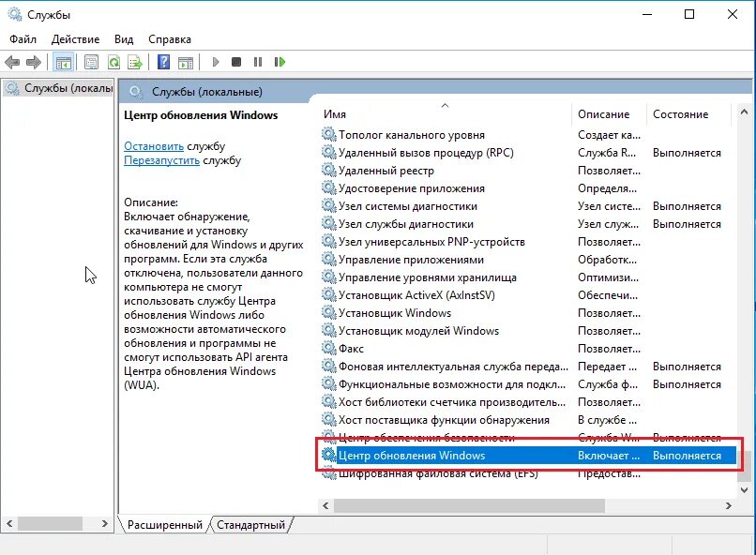756x555 pixels.
Task: Click gear icon of Факс service
Action: pyautogui.click(x=329, y=348)
